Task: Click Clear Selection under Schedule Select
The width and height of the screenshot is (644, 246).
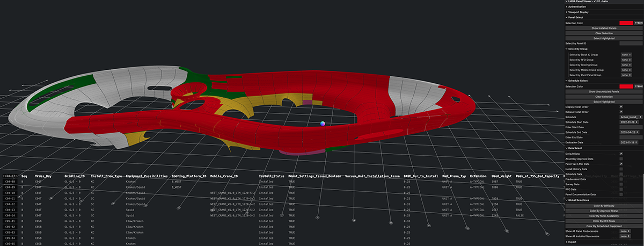Action: (x=604, y=97)
